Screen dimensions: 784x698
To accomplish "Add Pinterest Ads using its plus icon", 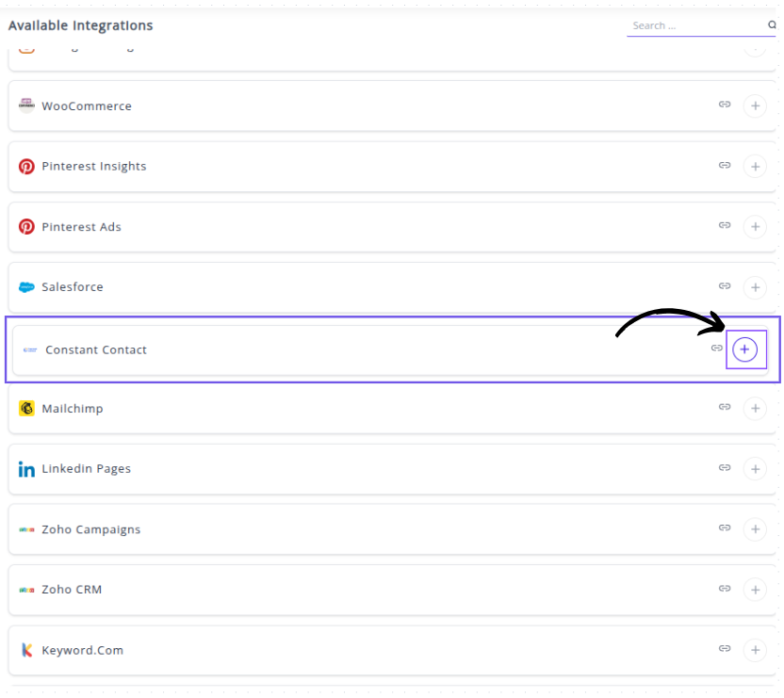I will (755, 227).
